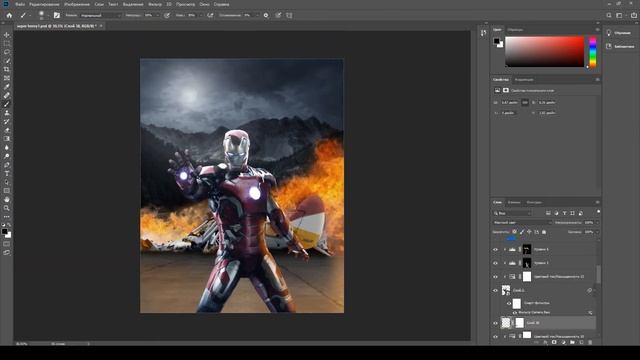
Task: Open the Файл menu
Action: point(20,4)
